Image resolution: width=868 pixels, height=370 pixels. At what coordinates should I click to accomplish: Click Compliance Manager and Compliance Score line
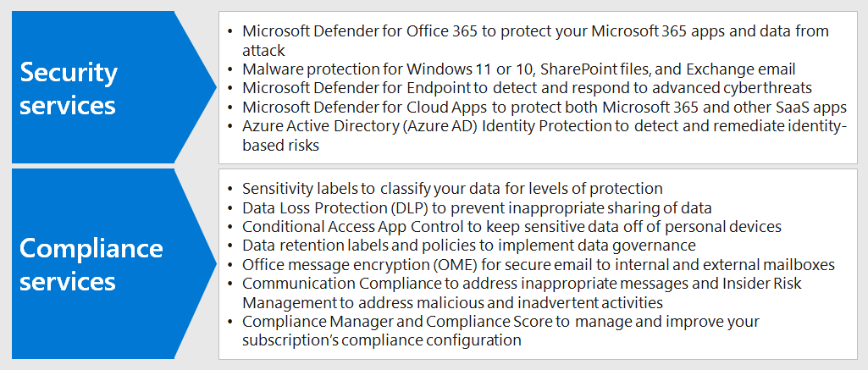[501, 331]
